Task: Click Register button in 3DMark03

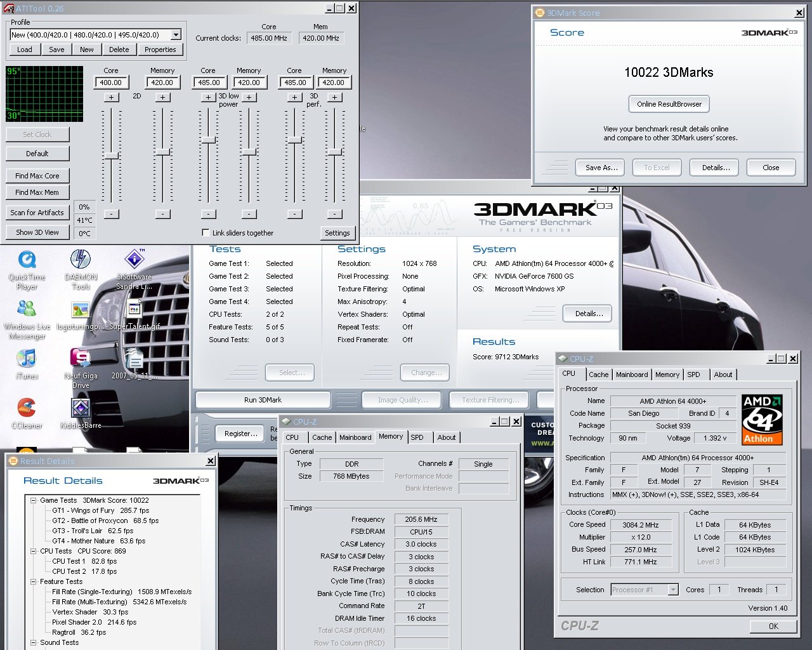Action: click(x=240, y=434)
